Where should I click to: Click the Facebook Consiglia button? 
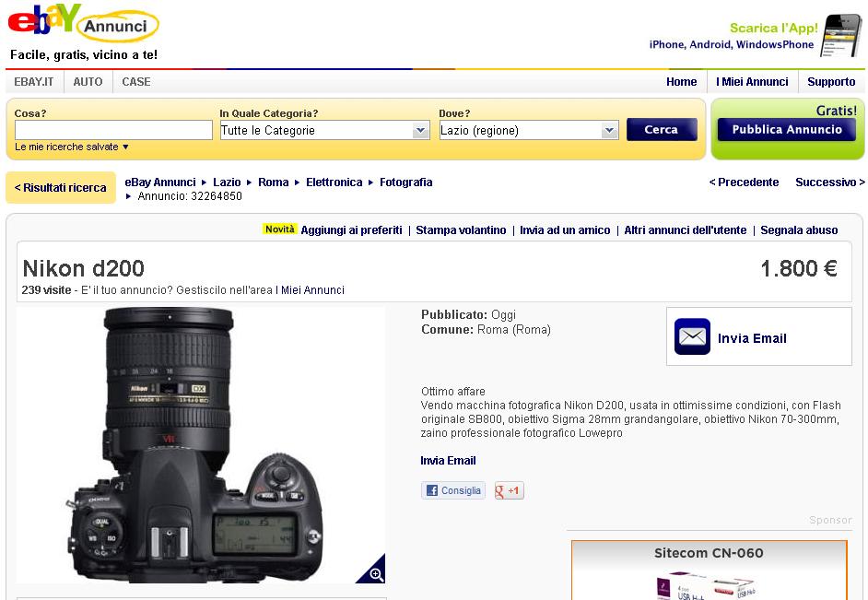(x=453, y=490)
